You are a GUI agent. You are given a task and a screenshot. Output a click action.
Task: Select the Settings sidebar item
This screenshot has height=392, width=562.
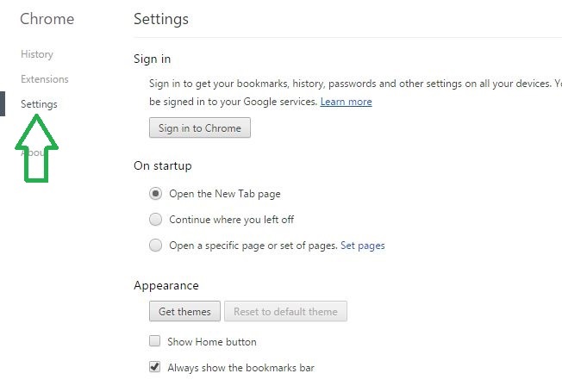[39, 104]
